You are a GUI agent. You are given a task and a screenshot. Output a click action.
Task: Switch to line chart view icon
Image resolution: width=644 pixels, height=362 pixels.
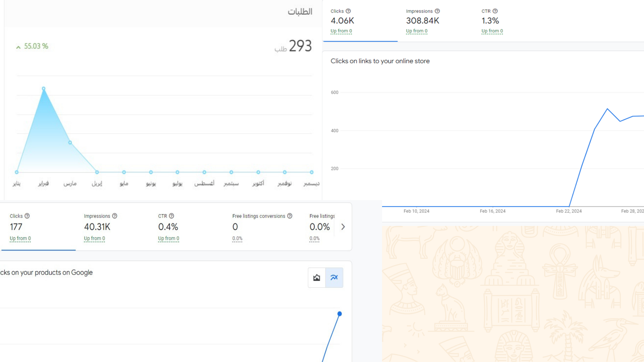334,278
